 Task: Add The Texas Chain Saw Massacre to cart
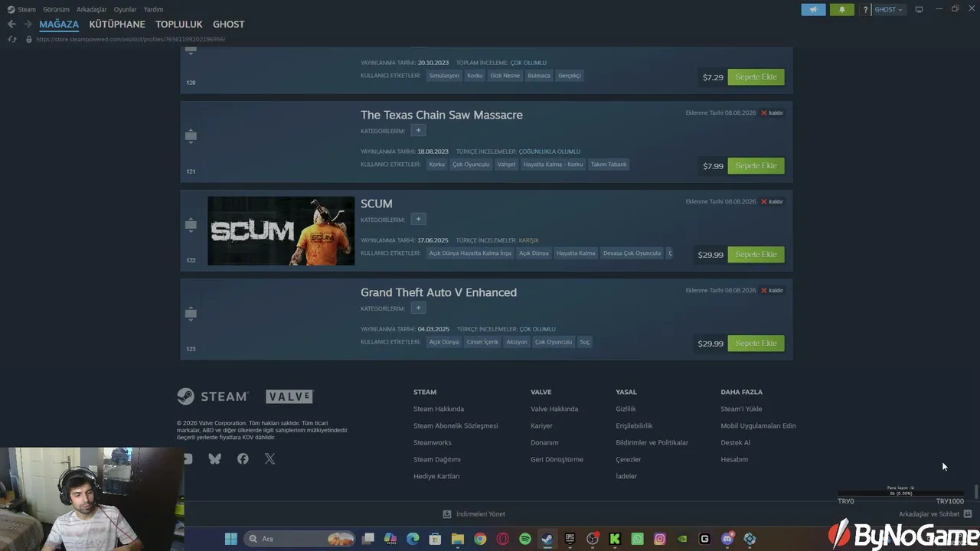click(756, 166)
